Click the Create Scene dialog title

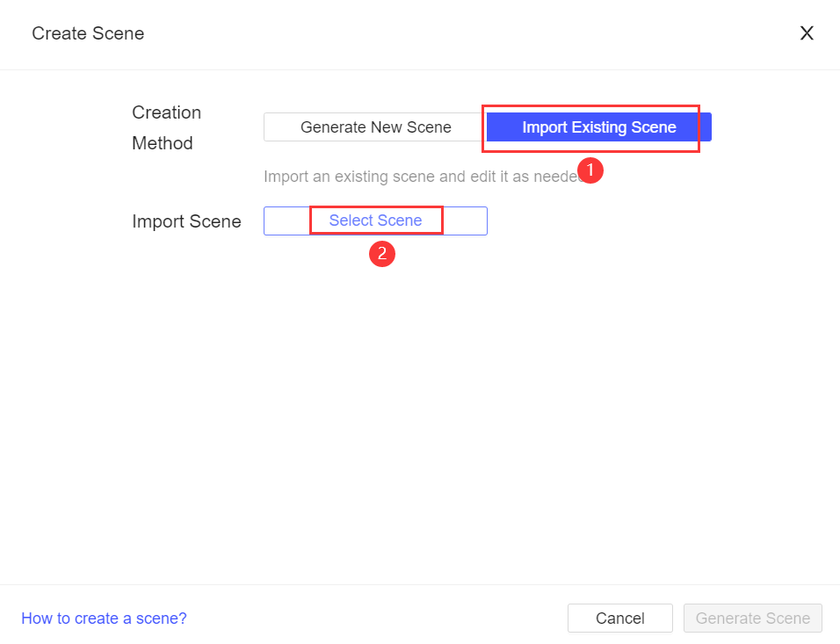click(87, 33)
